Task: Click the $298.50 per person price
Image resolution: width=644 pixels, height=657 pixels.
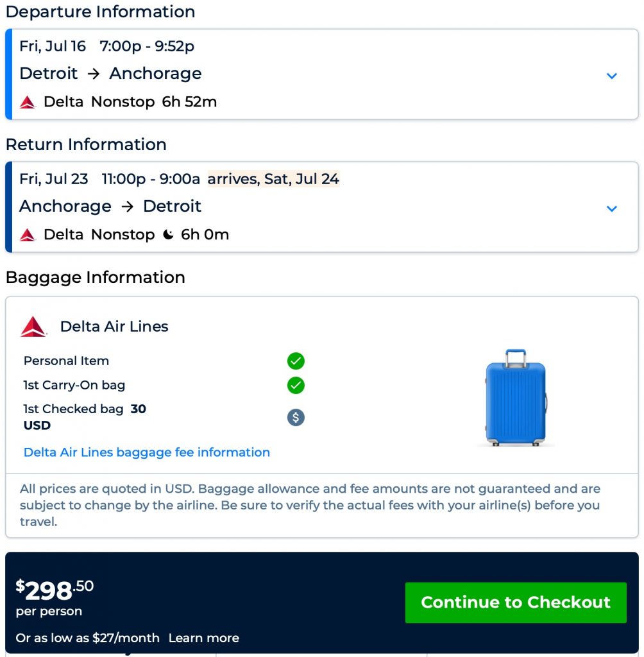Action: pos(55,590)
